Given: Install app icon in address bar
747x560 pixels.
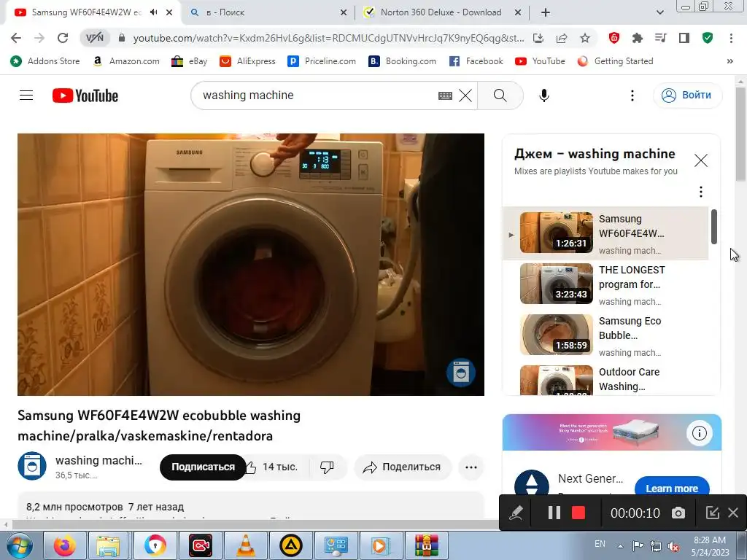Looking at the screenshot, I should pos(538,38).
